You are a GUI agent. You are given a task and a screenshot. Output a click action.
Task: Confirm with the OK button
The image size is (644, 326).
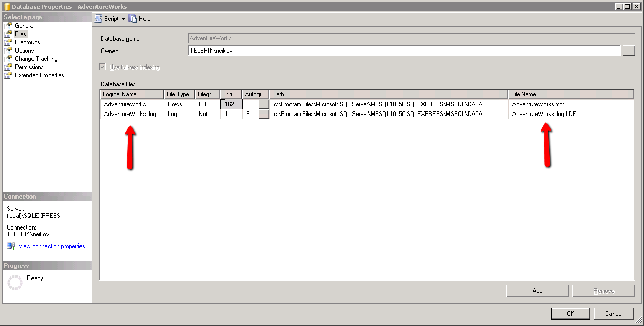570,313
